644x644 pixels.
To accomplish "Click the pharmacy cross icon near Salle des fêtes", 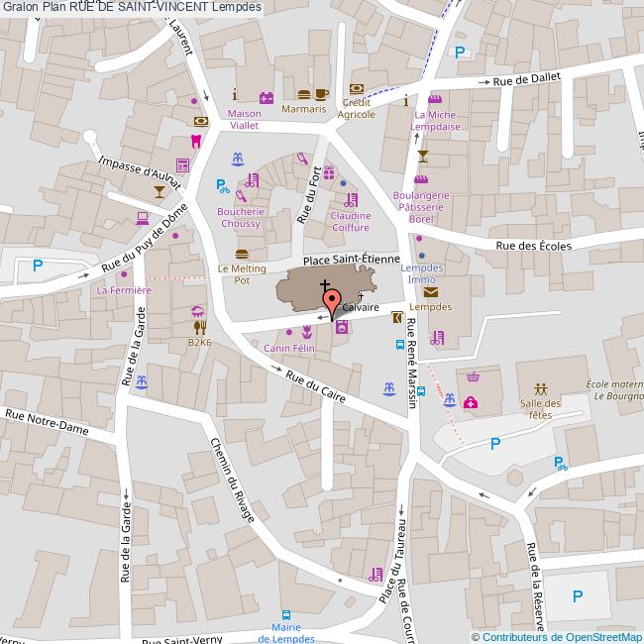I will (471, 401).
